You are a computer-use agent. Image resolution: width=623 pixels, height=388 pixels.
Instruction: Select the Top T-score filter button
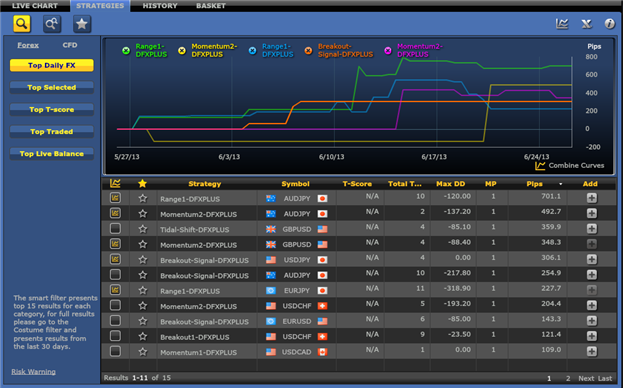click(x=52, y=110)
